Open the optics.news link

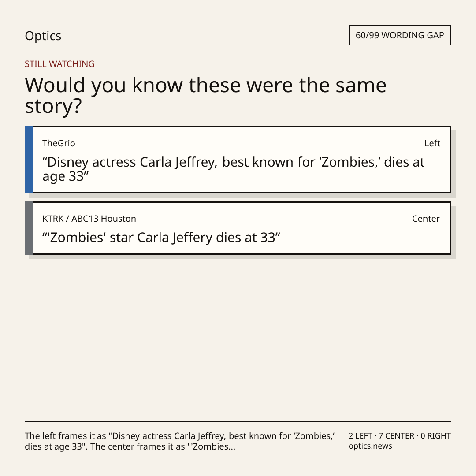click(370, 446)
